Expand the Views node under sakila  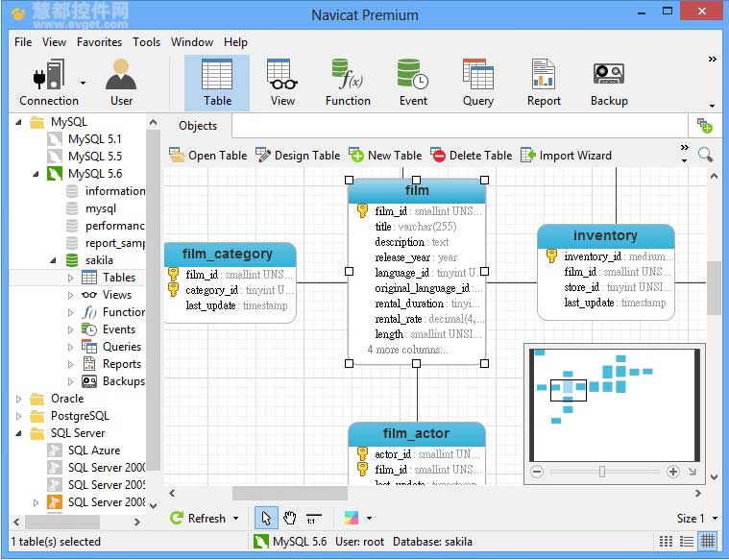pyautogui.click(x=71, y=295)
